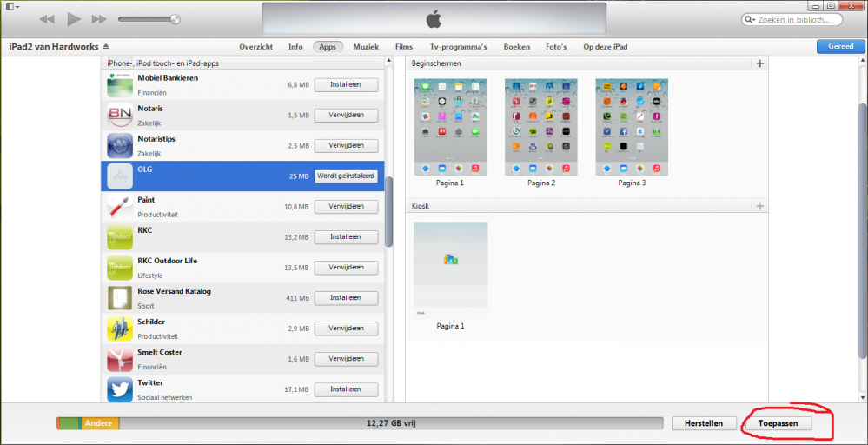This screenshot has width=868, height=445.
Task: Skip to next track
Action: (99, 19)
